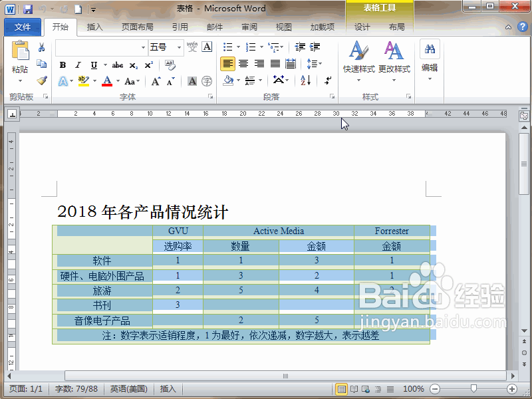Click 100% zoom level button

click(x=414, y=389)
